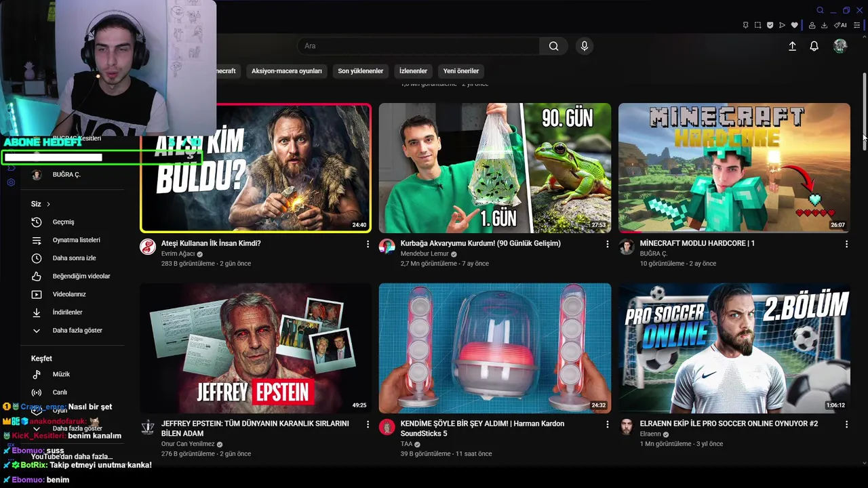Image resolution: width=868 pixels, height=488 pixels.
Task: Open Geçmiş history clock icon
Action: (37, 222)
